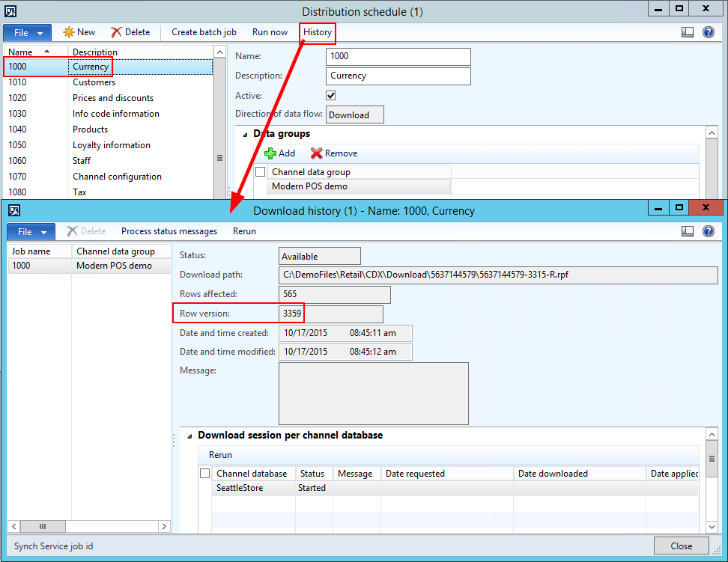Click Download history window app icon
728x562 pixels.
(14, 211)
